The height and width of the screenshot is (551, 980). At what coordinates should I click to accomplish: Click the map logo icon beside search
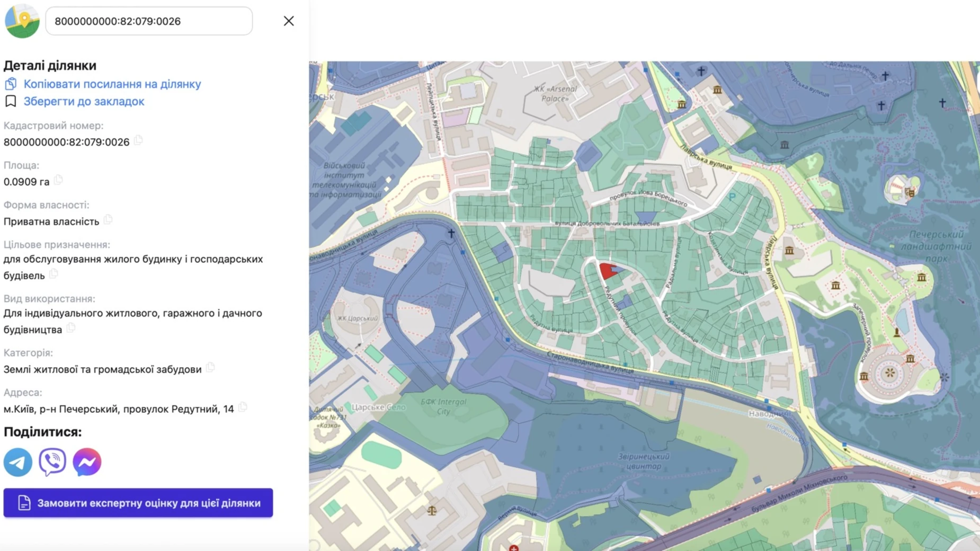(x=22, y=21)
